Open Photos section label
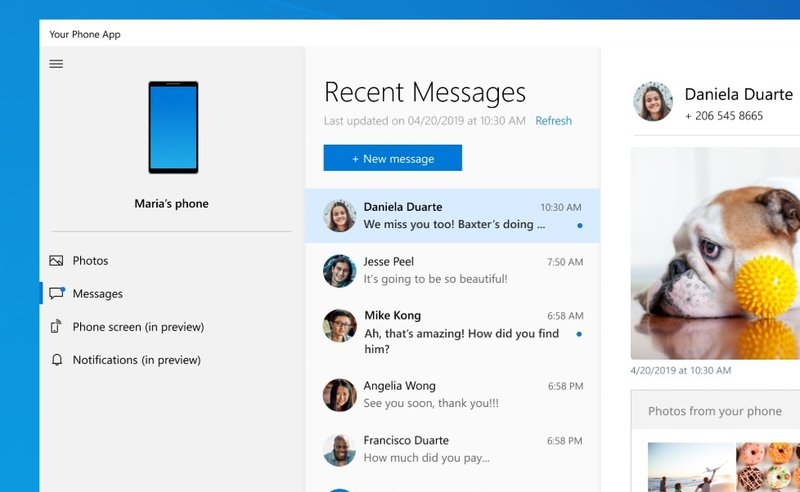The height and width of the screenshot is (492, 800). pyautogui.click(x=90, y=261)
